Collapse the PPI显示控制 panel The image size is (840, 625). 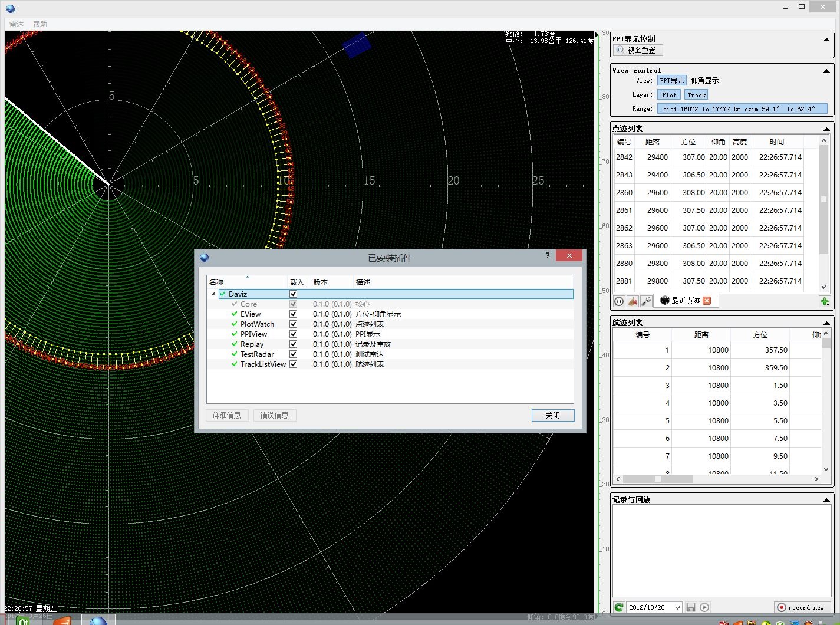pyautogui.click(x=826, y=40)
